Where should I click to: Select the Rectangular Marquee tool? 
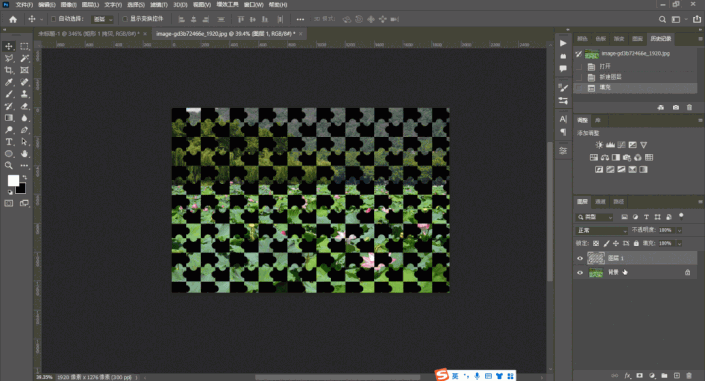24,46
